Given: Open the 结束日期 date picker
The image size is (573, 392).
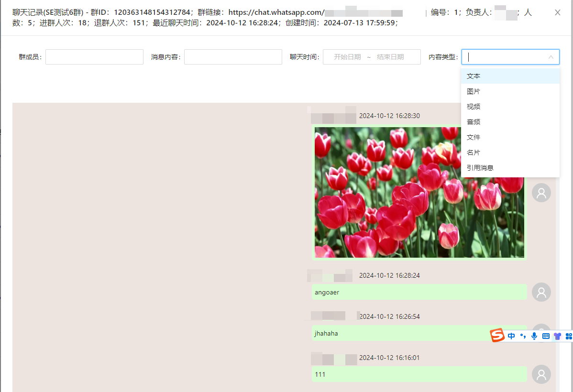Looking at the screenshot, I should point(390,57).
